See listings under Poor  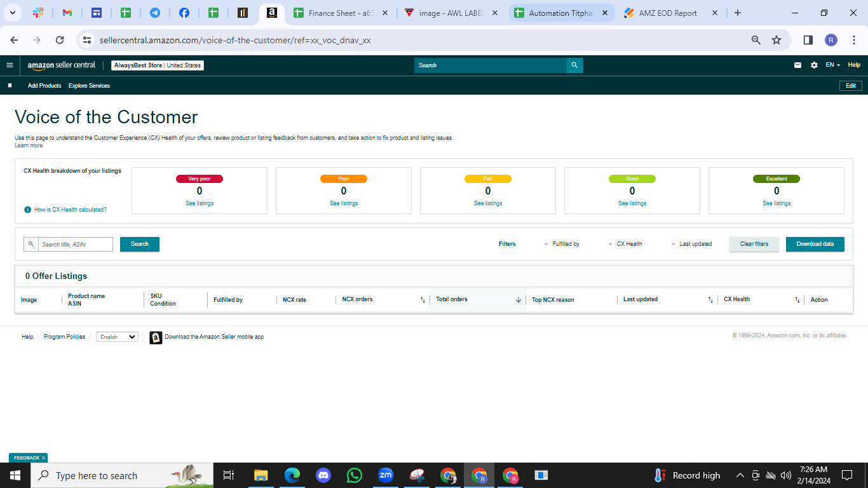[x=344, y=203]
